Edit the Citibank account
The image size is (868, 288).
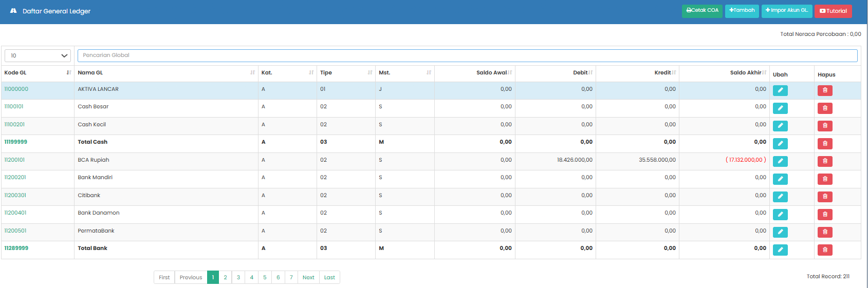780,197
